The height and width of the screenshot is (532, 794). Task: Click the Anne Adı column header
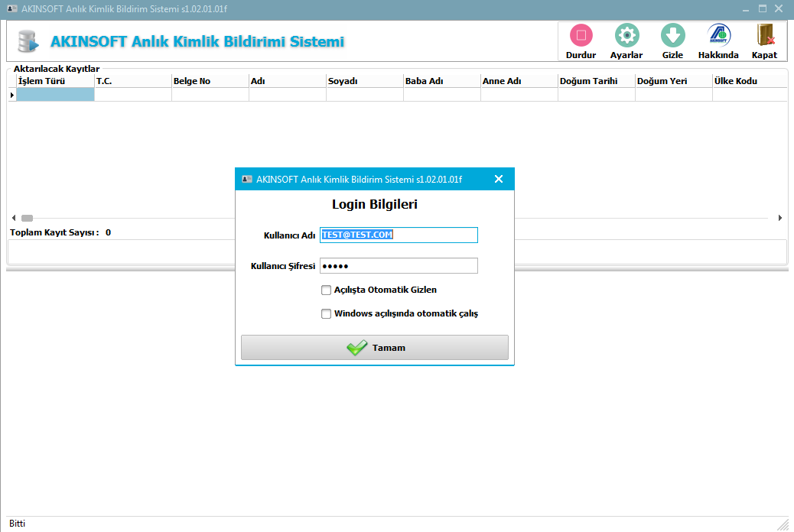pyautogui.click(x=519, y=81)
